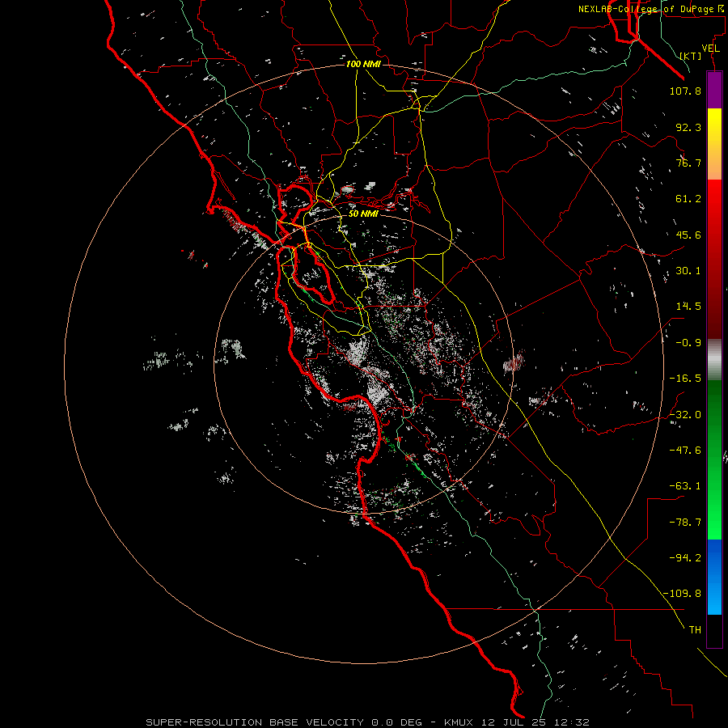Select the -0.9 velocity scale value
The height and width of the screenshot is (728, 728).
click(x=688, y=343)
